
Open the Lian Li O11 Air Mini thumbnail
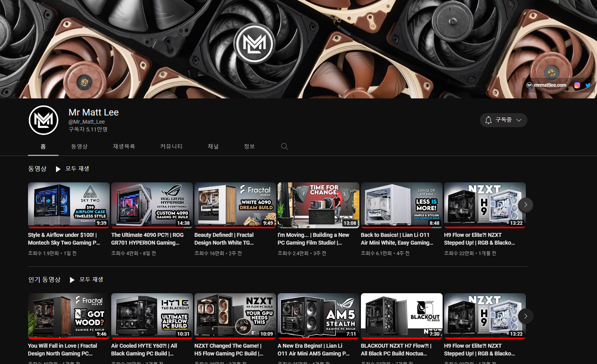pos(402,205)
